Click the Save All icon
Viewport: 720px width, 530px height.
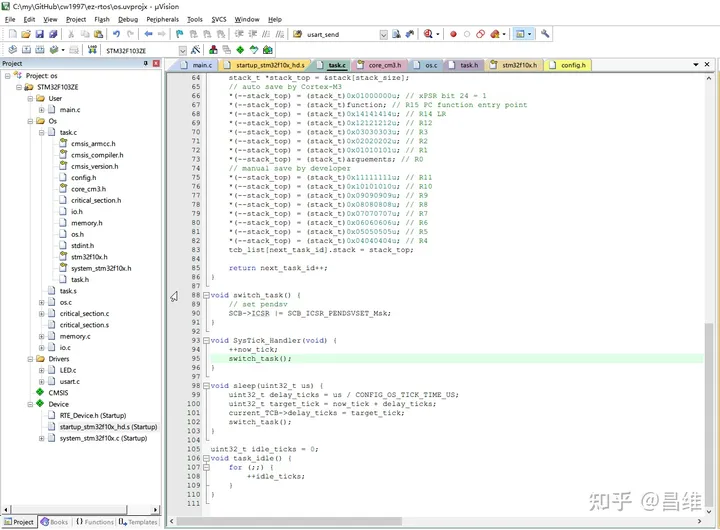click(53, 34)
